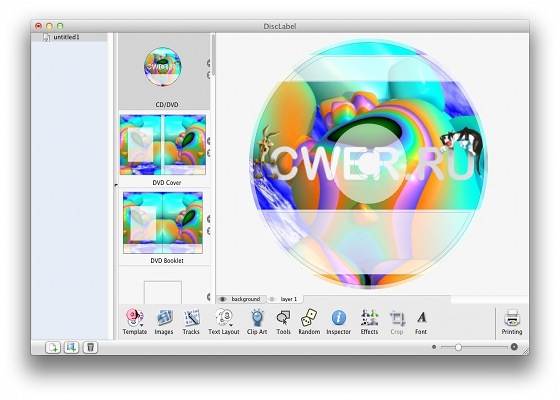Select the CD/DVD design thumbnail
Image resolution: width=560 pixels, height=400 pixels.
pyautogui.click(x=162, y=67)
